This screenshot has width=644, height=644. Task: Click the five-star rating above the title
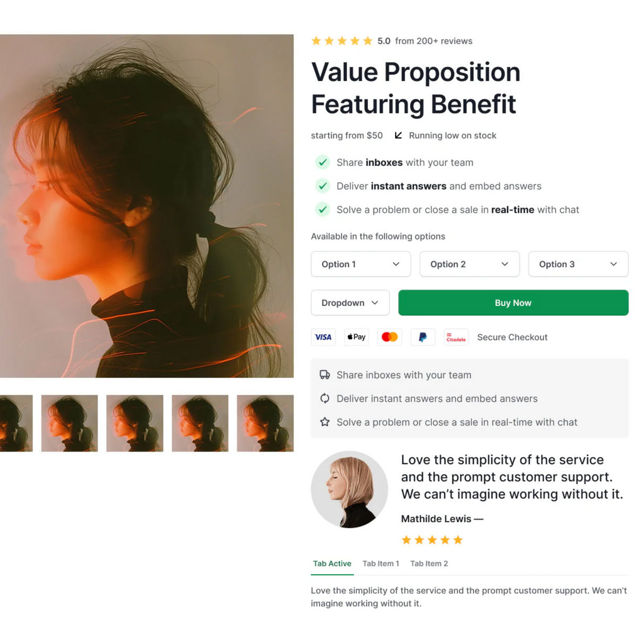(342, 41)
